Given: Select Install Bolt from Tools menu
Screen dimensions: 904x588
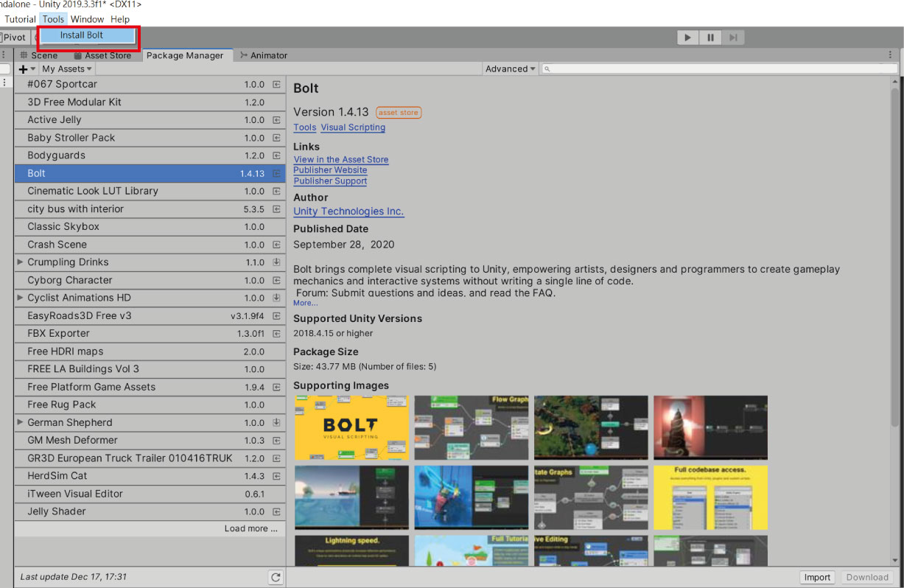Looking at the screenshot, I should (x=82, y=35).
